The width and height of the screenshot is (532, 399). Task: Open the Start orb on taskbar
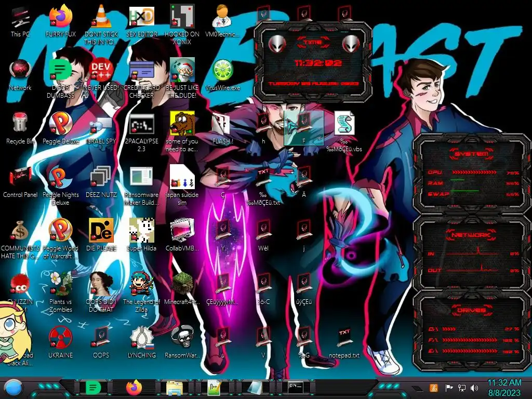tap(13, 388)
